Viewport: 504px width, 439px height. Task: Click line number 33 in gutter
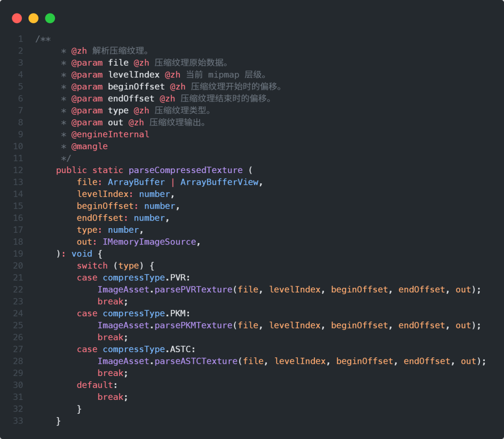pyautogui.click(x=18, y=421)
